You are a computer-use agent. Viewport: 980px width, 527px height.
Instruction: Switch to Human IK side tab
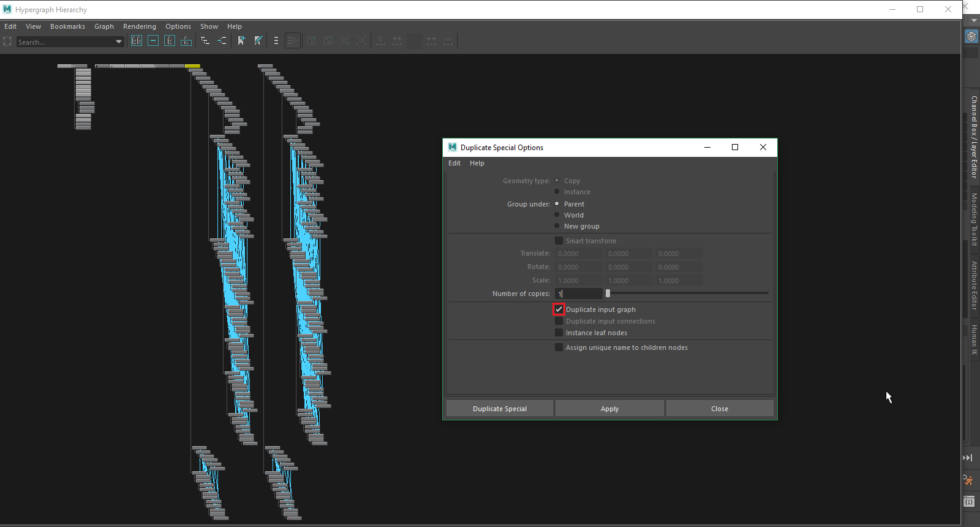(974, 340)
